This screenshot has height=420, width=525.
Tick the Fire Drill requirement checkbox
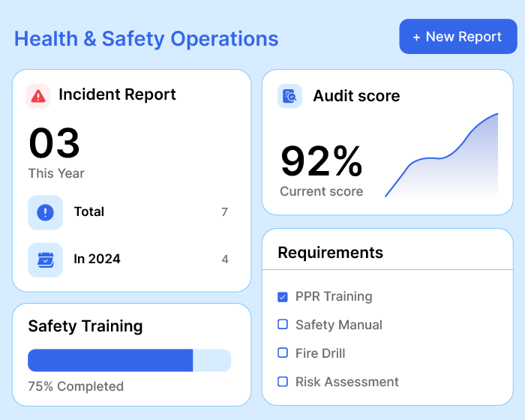[x=283, y=353]
